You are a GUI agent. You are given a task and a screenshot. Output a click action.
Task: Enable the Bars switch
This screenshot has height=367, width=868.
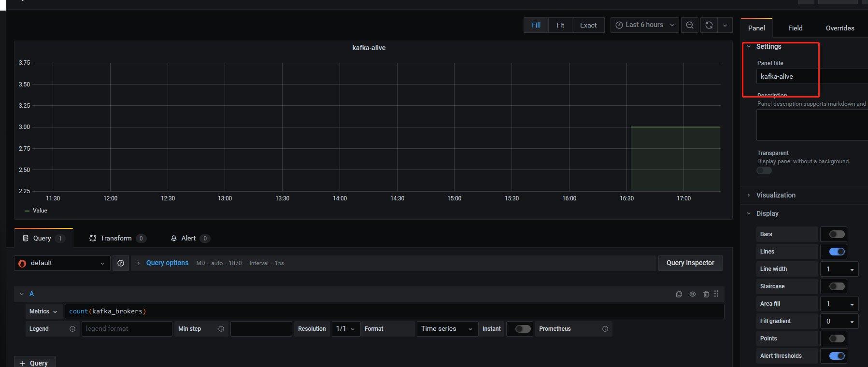coord(837,234)
